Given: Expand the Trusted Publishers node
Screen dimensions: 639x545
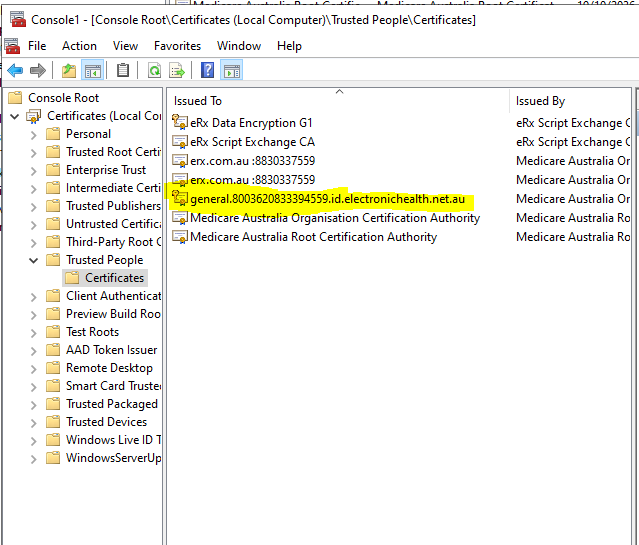Looking at the screenshot, I should (33, 206).
